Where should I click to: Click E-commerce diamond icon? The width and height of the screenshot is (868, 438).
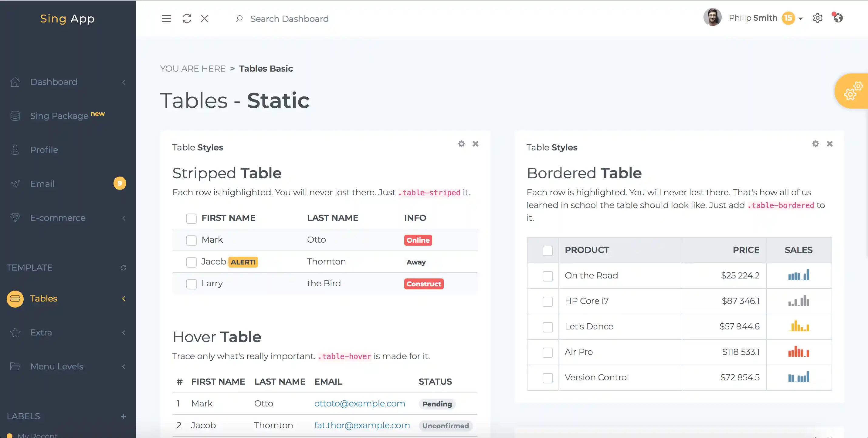click(x=15, y=218)
